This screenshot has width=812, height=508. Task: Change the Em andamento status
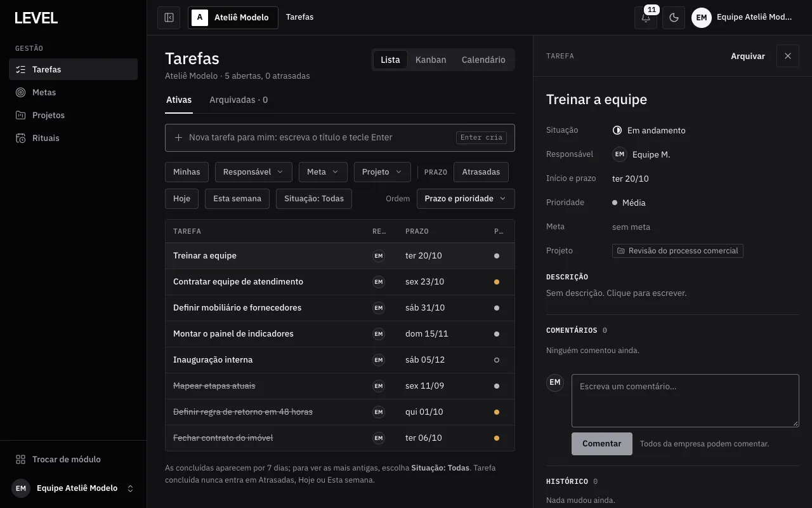[649, 130]
